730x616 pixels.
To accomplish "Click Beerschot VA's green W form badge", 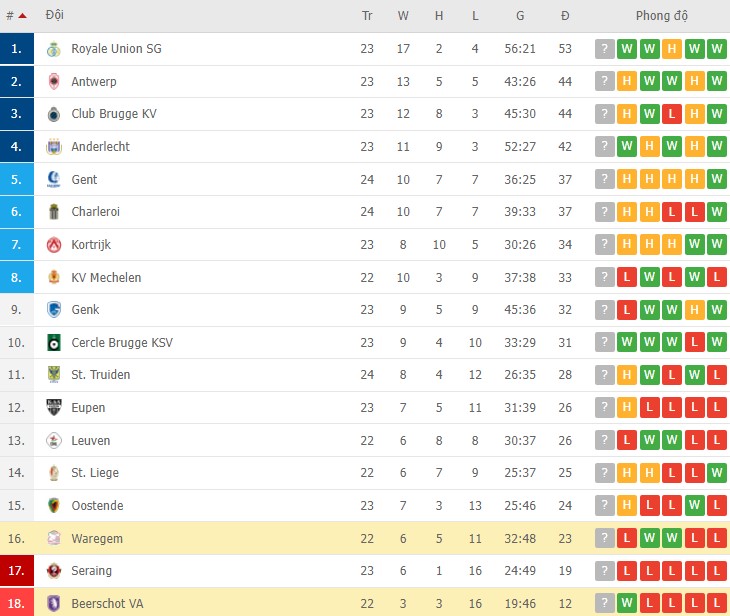I will (627, 604).
